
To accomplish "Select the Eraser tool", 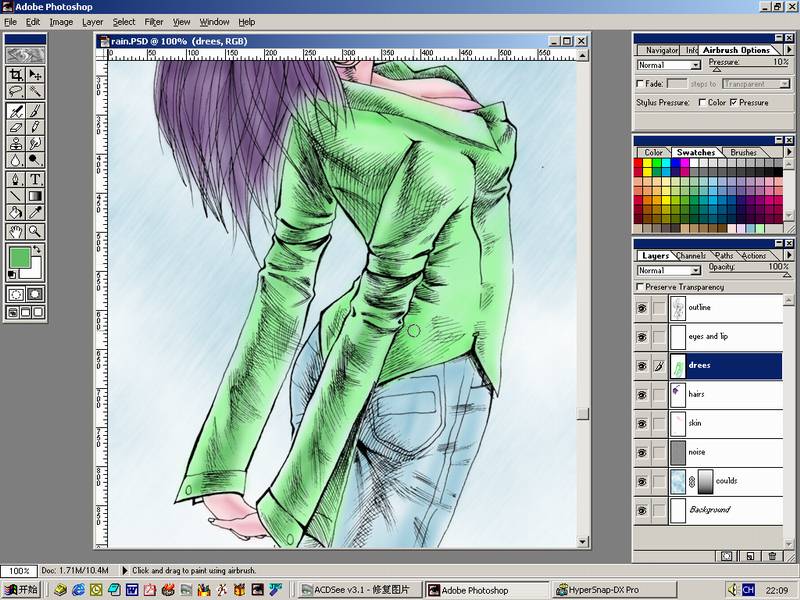I will [16, 127].
